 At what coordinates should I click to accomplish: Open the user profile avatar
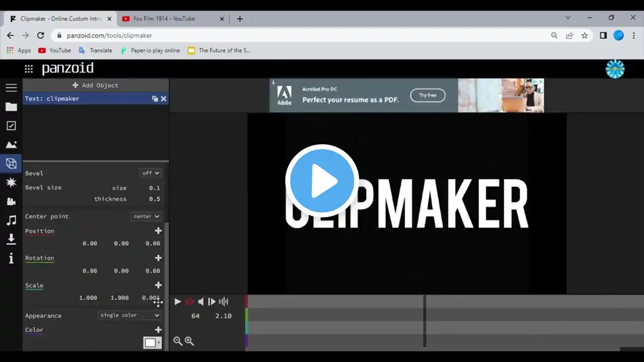pyautogui.click(x=615, y=69)
